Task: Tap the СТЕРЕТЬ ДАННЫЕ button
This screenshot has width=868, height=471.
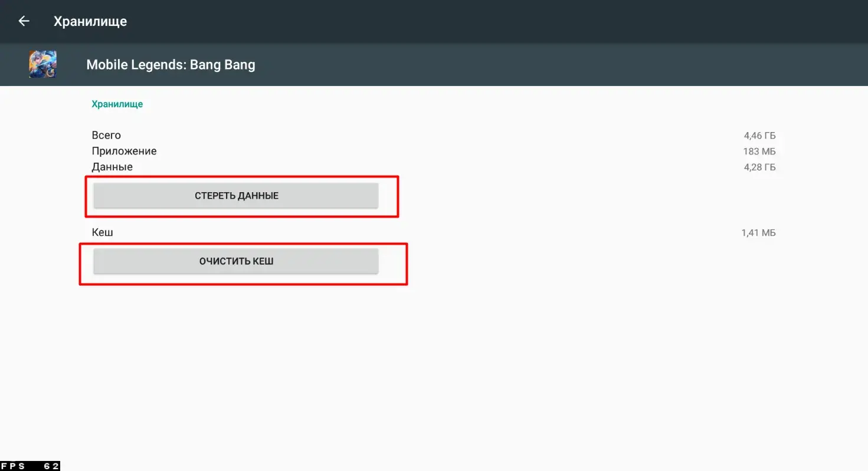Action: (236, 196)
